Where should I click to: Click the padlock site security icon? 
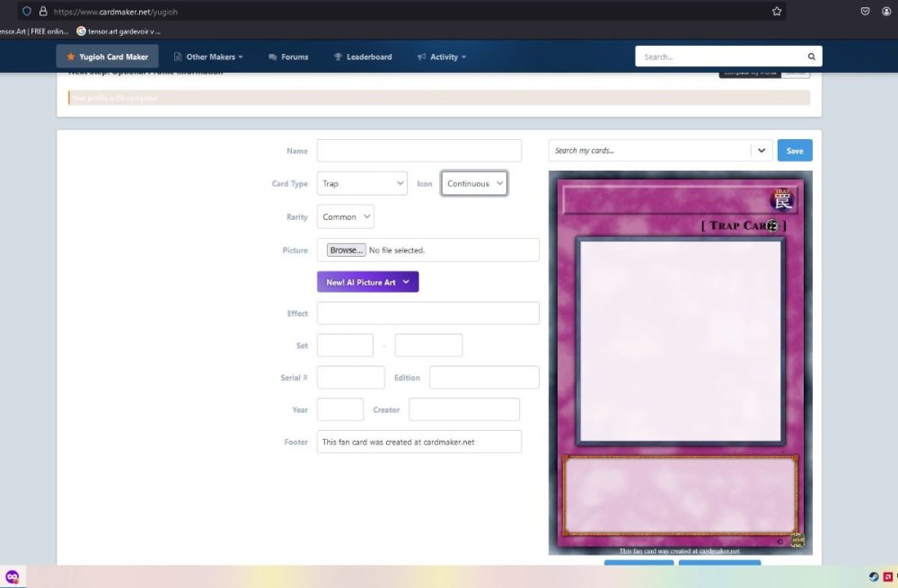coord(42,12)
